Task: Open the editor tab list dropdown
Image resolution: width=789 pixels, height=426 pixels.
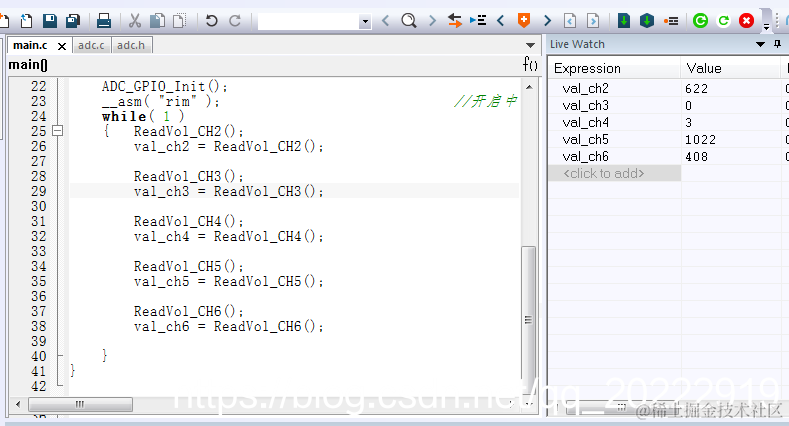Action: point(530,45)
